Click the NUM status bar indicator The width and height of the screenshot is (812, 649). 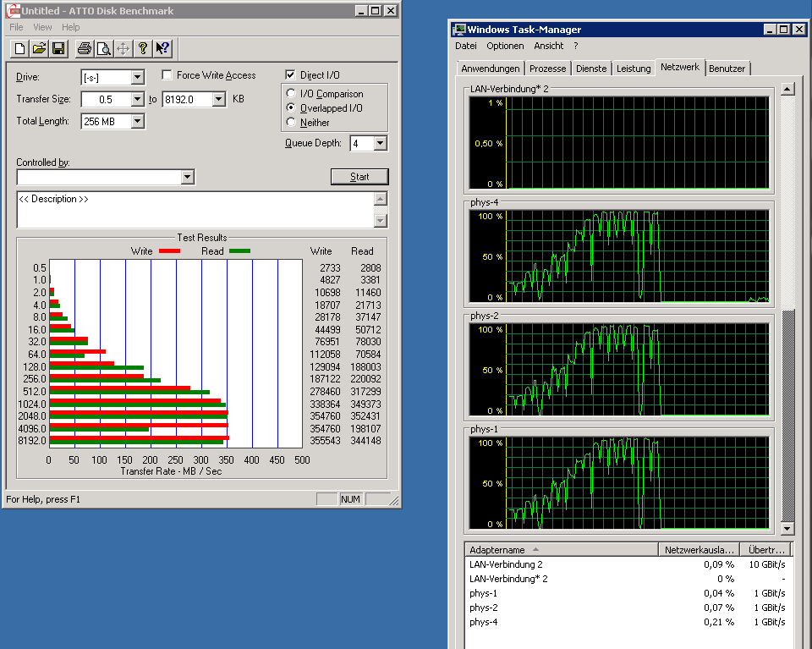350,499
